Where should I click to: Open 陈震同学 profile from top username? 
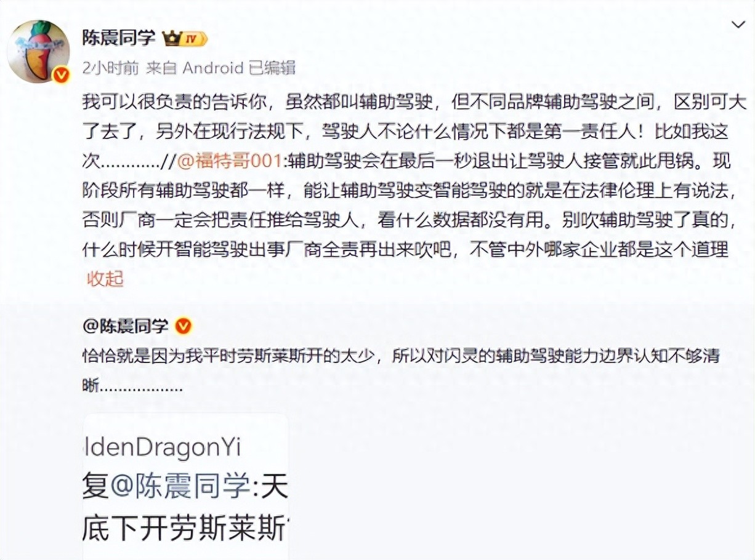click(x=119, y=38)
